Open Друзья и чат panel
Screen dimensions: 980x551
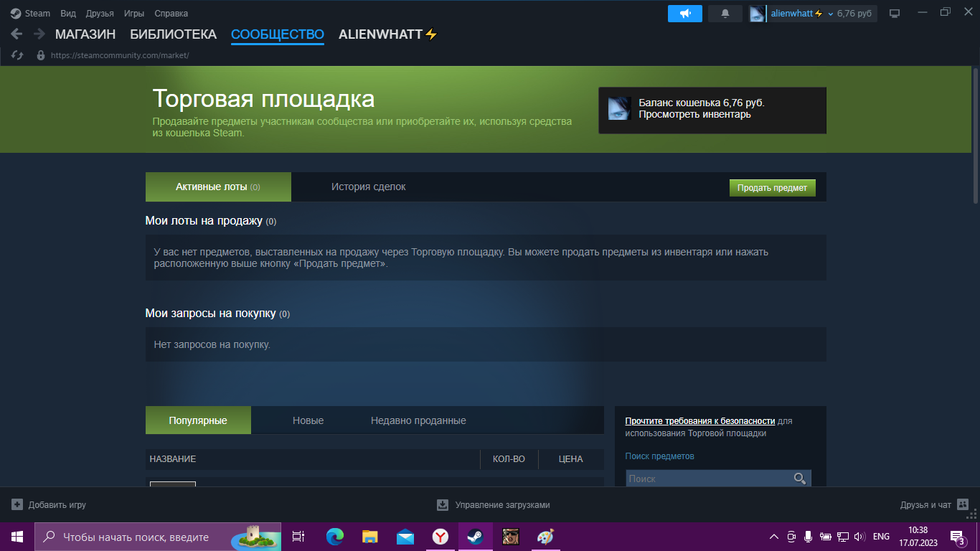point(925,505)
